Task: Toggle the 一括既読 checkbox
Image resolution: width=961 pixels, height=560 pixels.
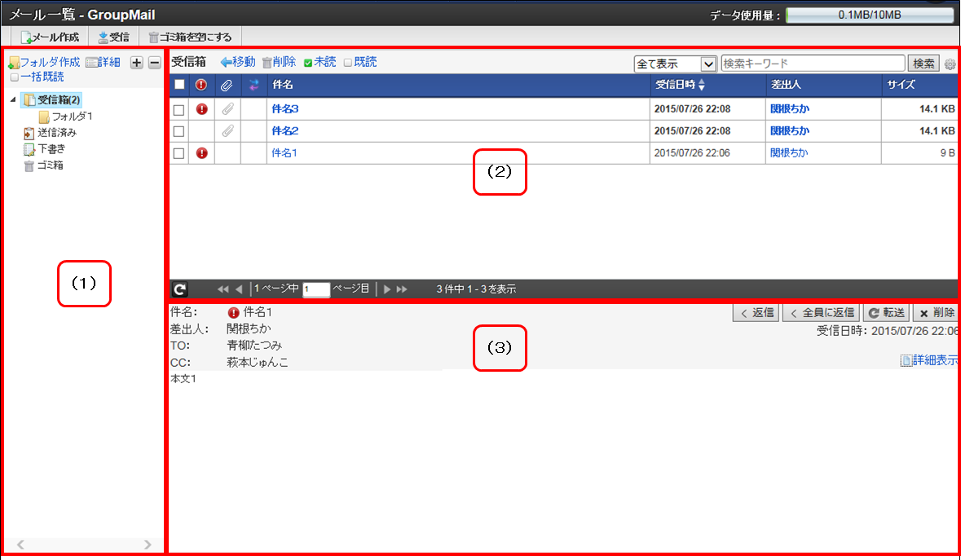Action: [x=15, y=77]
